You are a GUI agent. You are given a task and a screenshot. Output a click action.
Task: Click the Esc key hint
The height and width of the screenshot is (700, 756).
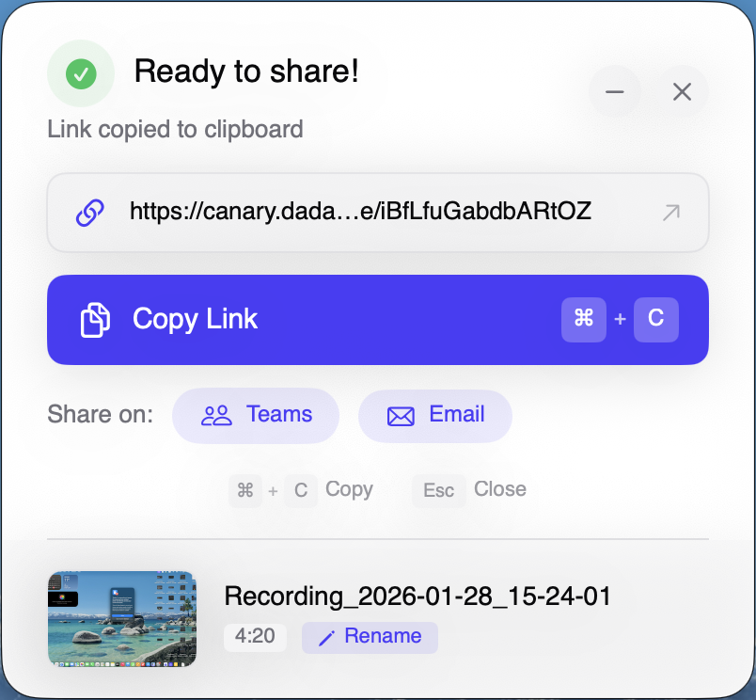(x=438, y=490)
